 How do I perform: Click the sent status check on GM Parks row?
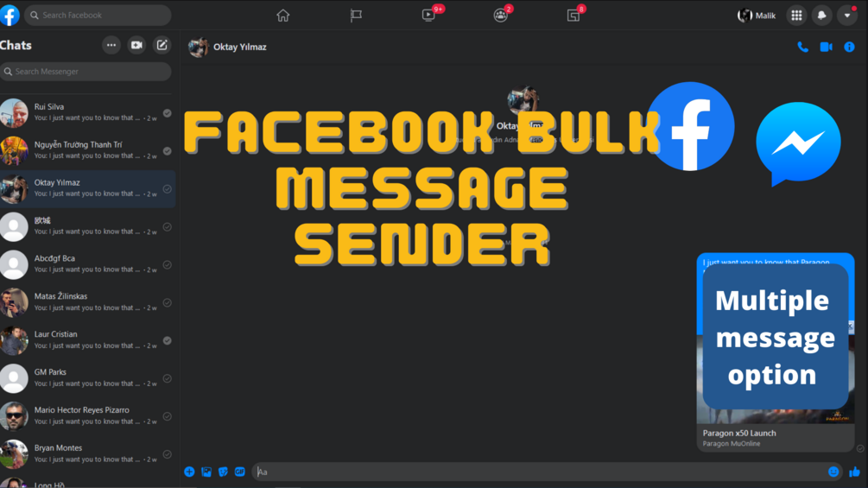168,378
